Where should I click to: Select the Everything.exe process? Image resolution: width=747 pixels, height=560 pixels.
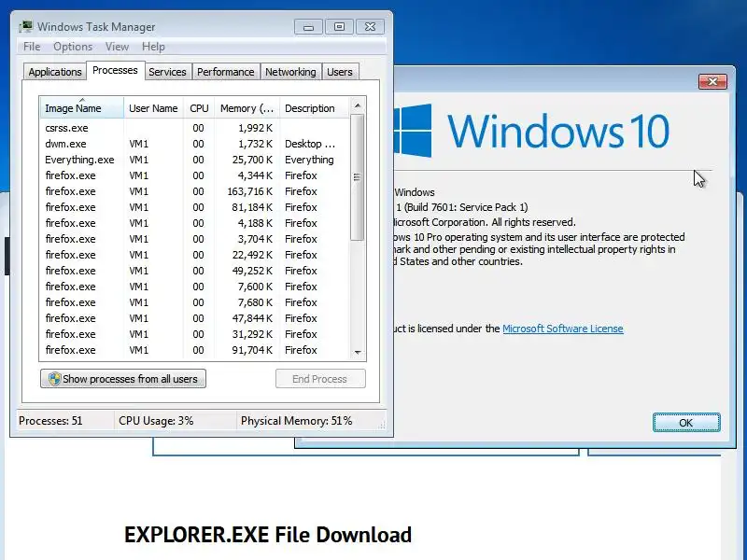[x=195, y=160]
